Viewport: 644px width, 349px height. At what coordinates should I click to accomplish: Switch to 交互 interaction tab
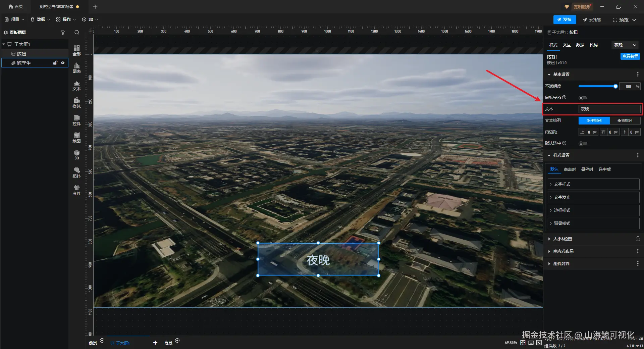(x=567, y=45)
